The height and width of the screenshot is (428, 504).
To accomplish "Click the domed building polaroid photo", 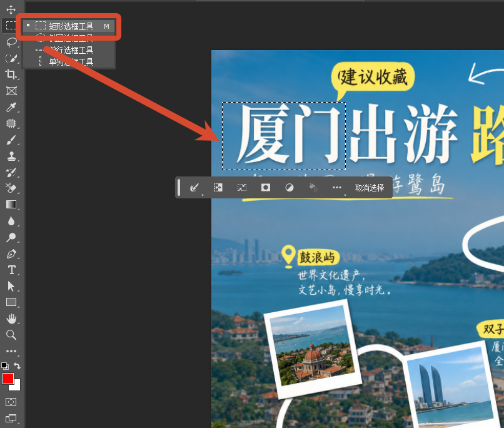I will [x=313, y=349].
